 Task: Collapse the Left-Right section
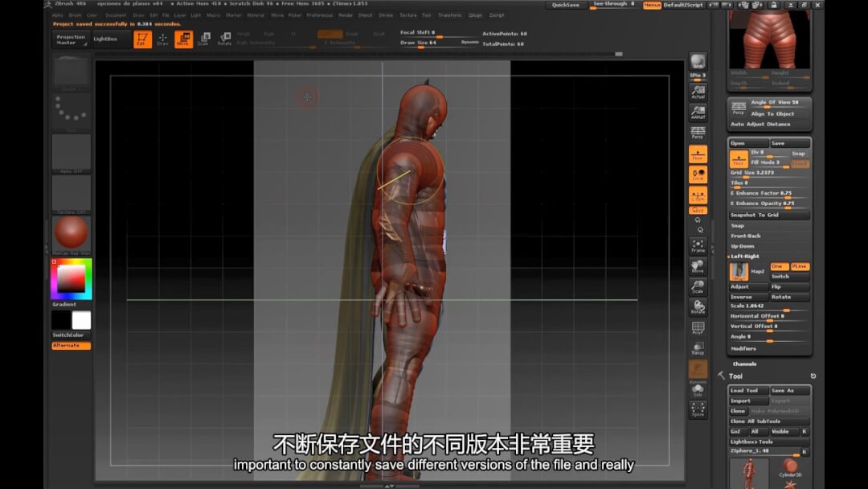point(744,257)
